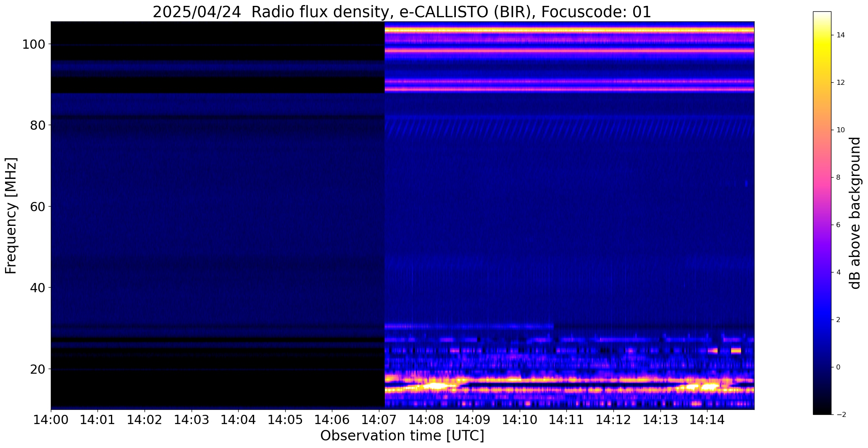Click the 14:12 time tick label
868x448 pixels.
(613, 419)
